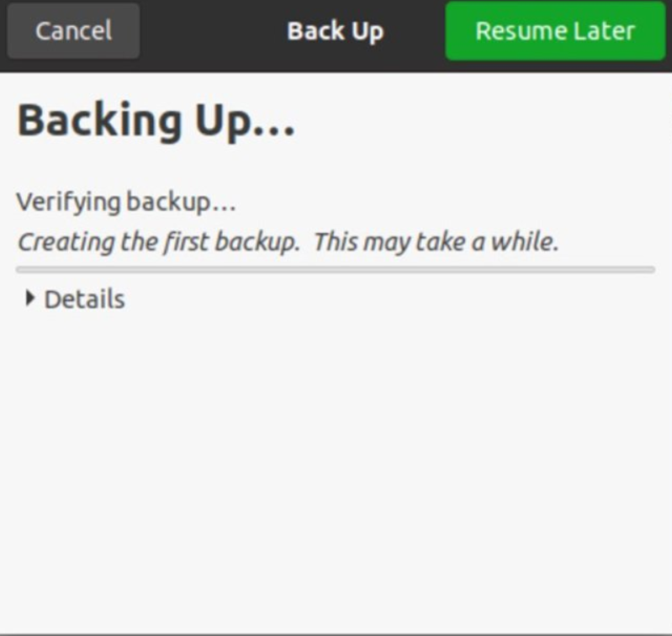Image resolution: width=672 pixels, height=636 pixels.
Task: Click the "Details" label text
Action: 84,299
